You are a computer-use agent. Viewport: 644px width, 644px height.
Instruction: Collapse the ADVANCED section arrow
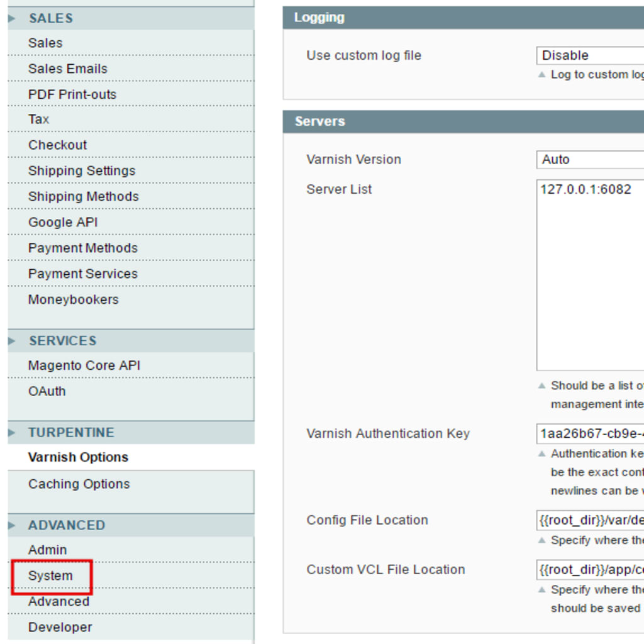pos(11,525)
